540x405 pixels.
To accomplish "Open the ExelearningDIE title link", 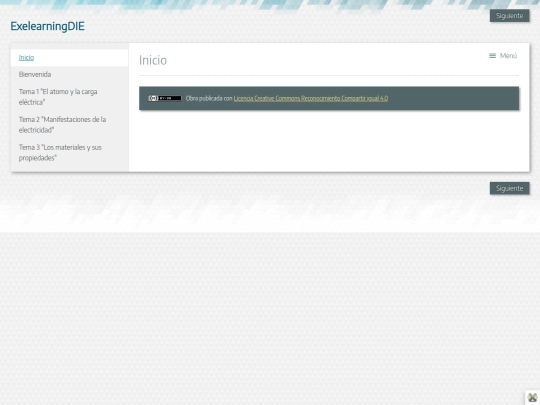I will point(47,26).
